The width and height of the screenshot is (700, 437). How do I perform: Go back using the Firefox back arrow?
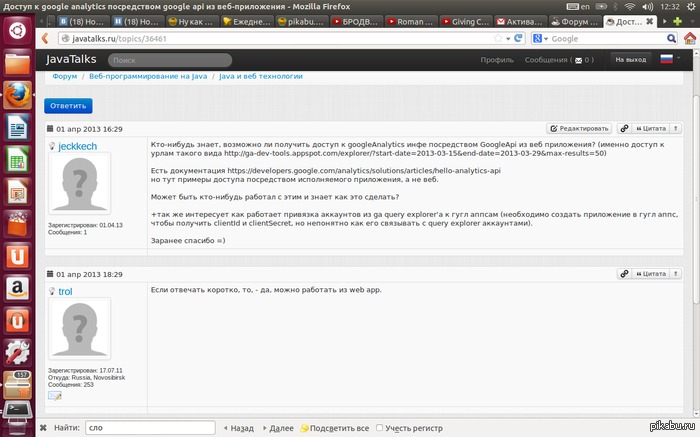point(45,38)
